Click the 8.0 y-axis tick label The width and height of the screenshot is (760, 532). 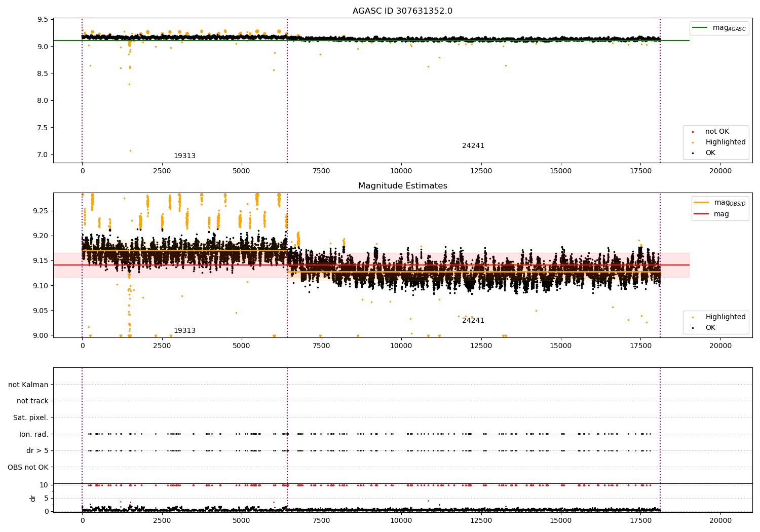[x=43, y=101]
